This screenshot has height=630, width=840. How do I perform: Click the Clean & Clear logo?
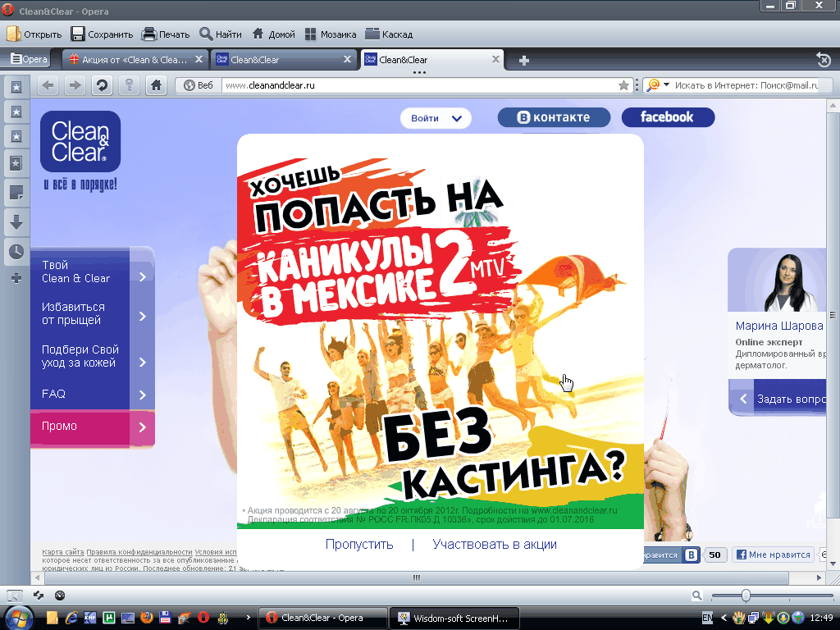tap(80, 141)
